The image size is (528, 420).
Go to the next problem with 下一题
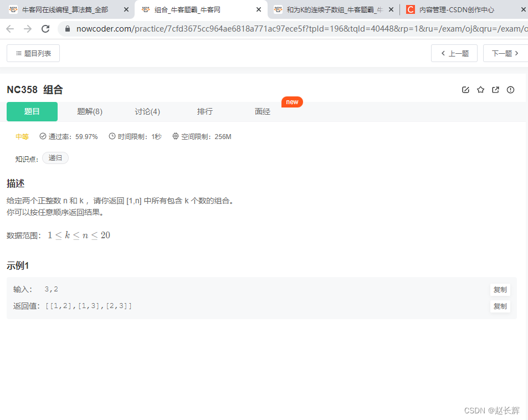point(505,53)
